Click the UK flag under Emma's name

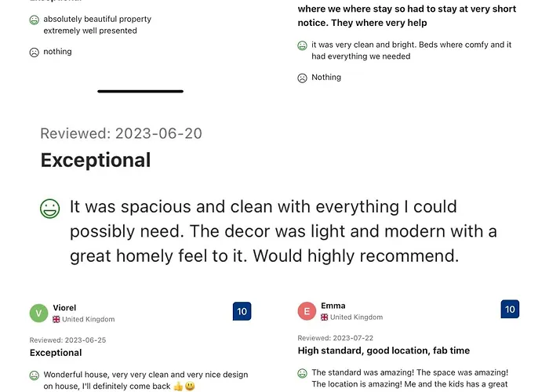click(324, 317)
